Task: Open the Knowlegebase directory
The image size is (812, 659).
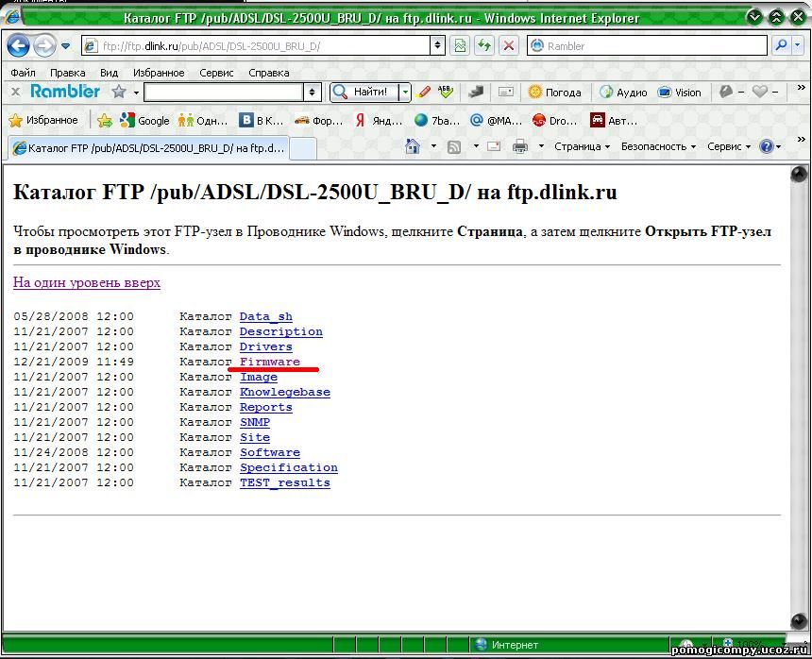Action: (285, 392)
